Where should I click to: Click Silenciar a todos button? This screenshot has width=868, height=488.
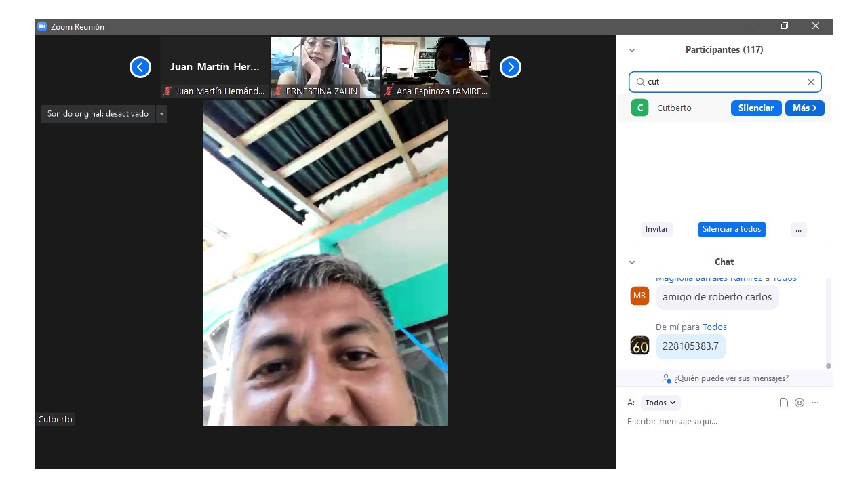tap(732, 229)
